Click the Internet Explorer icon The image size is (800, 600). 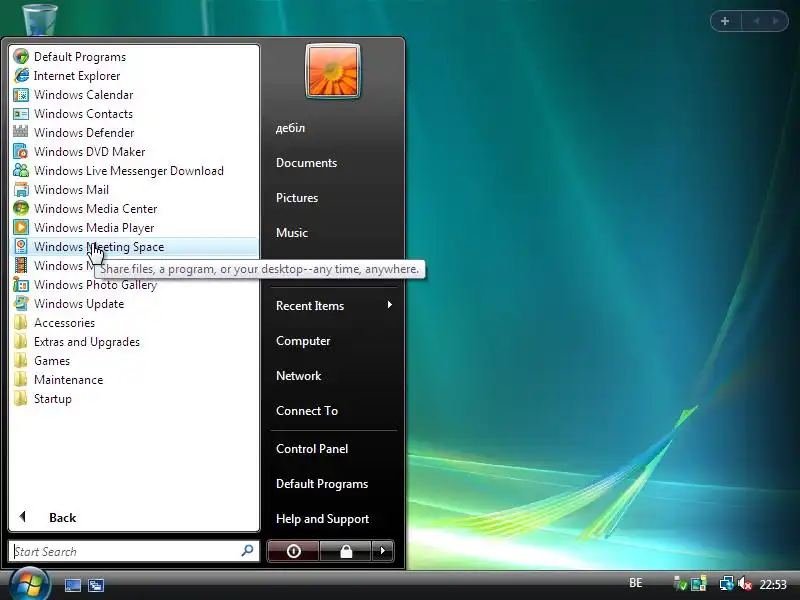pyautogui.click(x=21, y=76)
